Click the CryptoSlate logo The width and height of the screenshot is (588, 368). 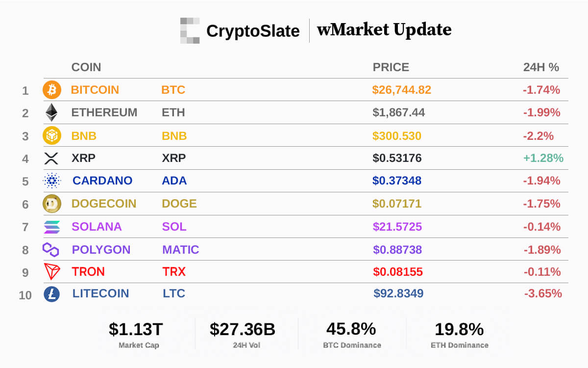[240, 30]
